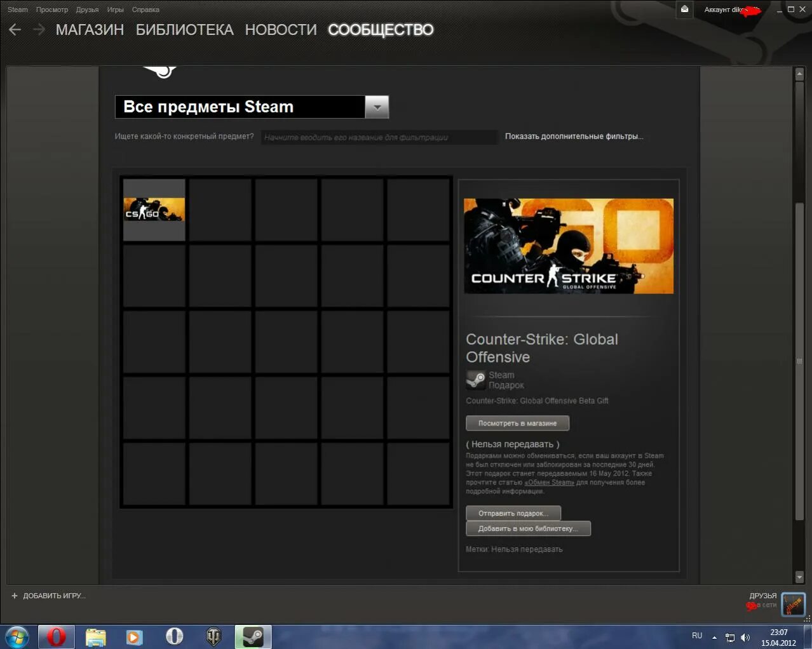The image size is (812, 649).
Task: Click the Steam taskbar icon
Action: [253, 636]
